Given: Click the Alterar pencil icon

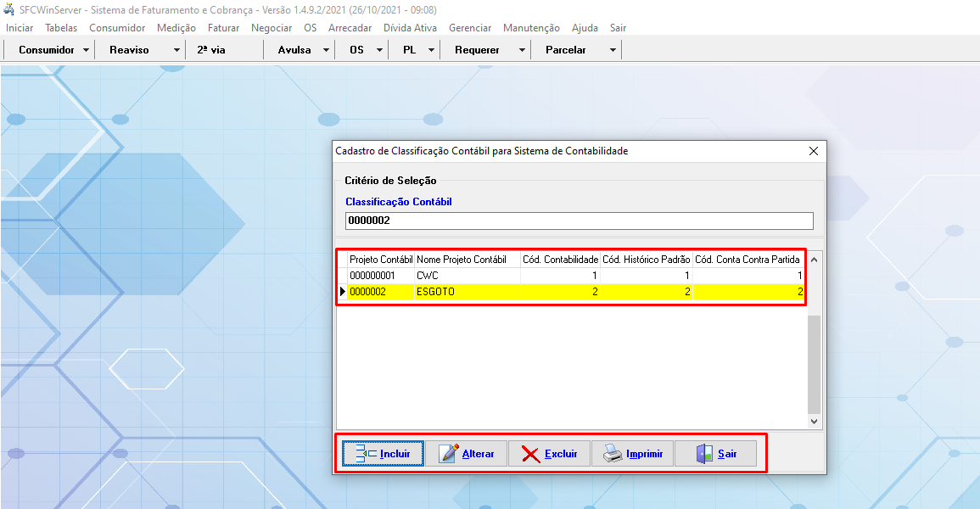Looking at the screenshot, I should 450,454.
